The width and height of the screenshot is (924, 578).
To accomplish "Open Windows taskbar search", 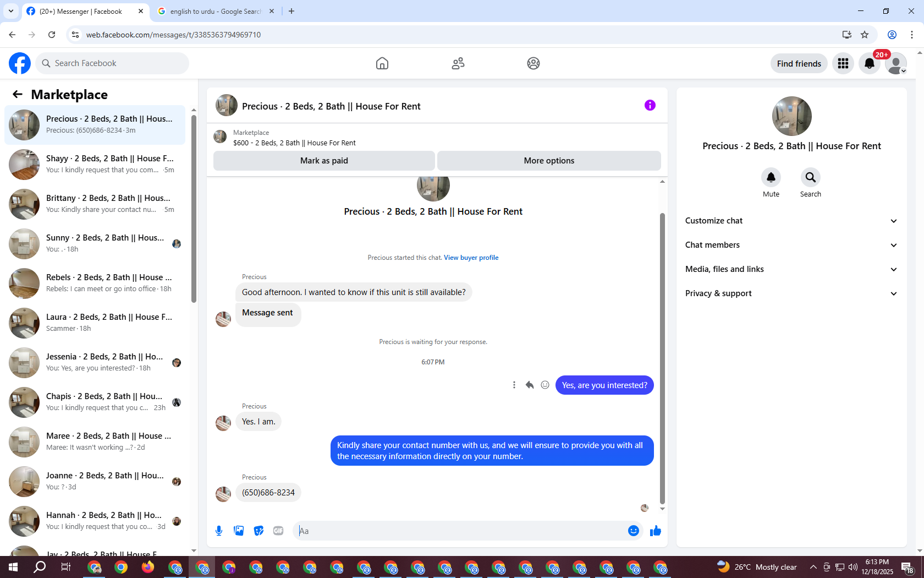I will (x=40, y=567).
